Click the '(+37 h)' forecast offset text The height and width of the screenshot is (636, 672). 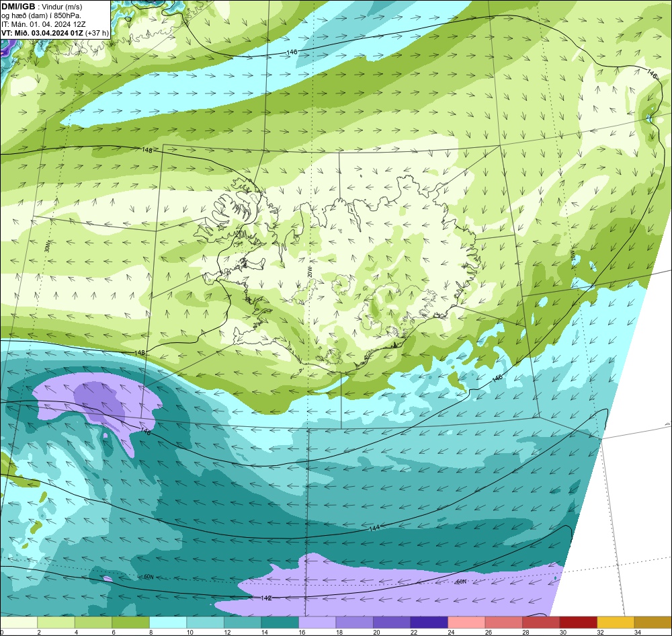pyautogui.click(x=97, y=32)
